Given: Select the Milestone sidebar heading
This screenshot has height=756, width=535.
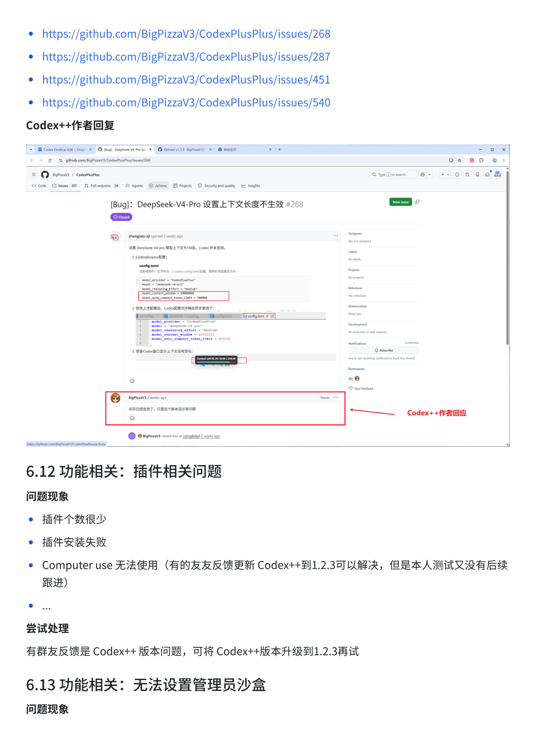Looking at the screenshot, I should (x=355, y=288).
